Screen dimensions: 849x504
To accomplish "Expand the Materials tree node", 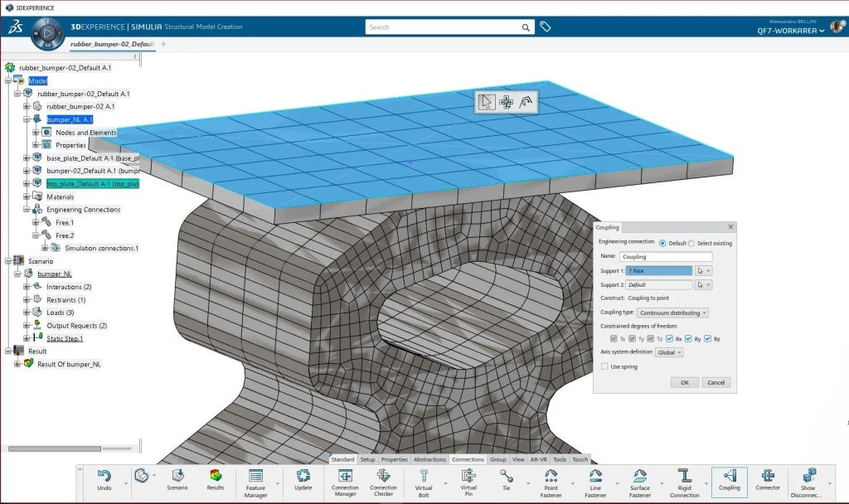I will 27,197.
